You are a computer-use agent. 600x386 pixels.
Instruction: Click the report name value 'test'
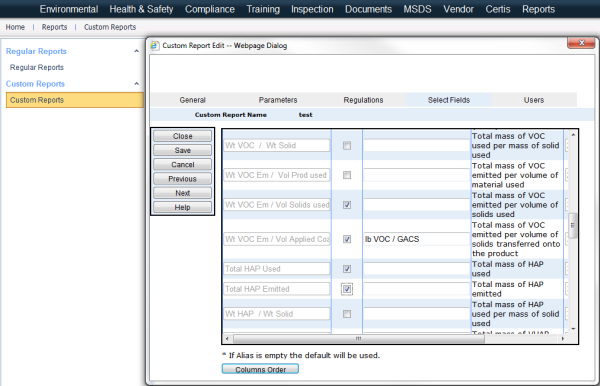click(305, 115)
